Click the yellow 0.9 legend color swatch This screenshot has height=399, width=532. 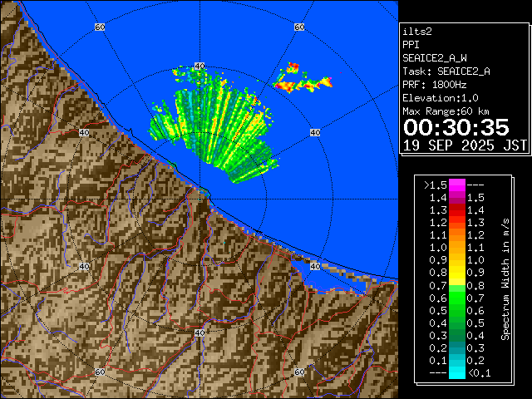[456, 272]
